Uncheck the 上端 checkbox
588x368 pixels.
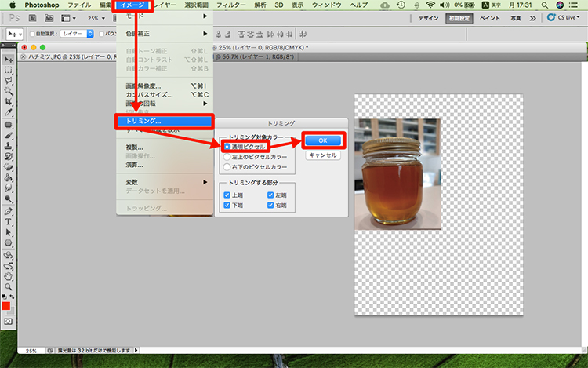coord(227,195)
